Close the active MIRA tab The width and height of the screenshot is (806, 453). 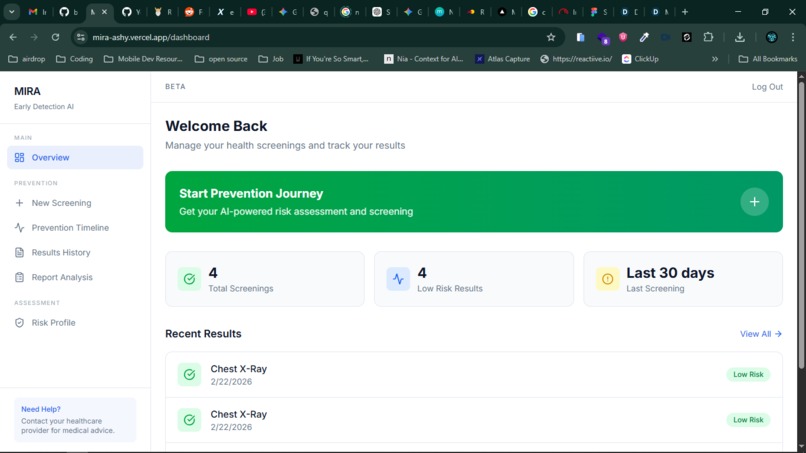click(104, 12)
